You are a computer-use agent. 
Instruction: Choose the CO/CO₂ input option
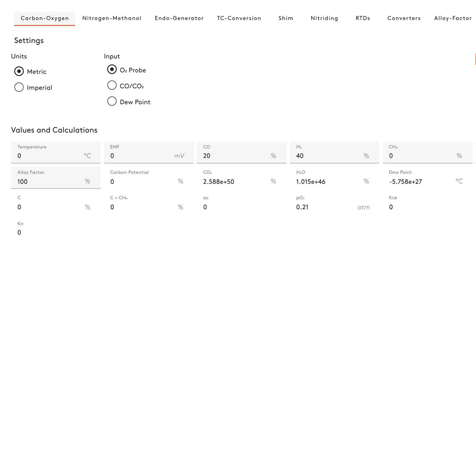point(112,86)
